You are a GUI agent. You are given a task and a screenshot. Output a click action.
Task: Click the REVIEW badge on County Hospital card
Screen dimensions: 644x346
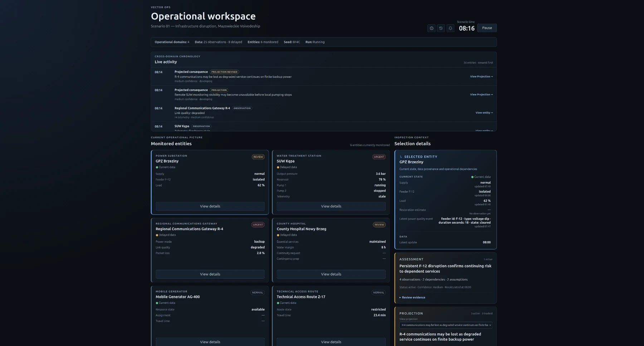[x=379, y=225]
